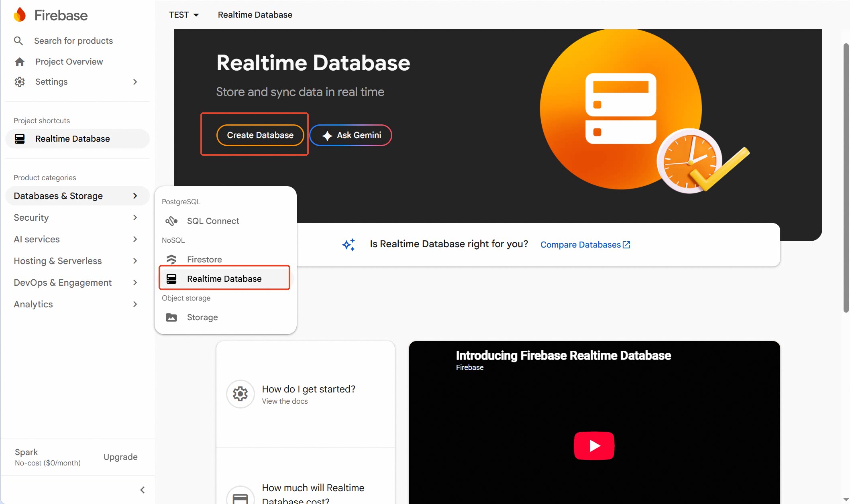Click the Realtime Database breadcrumb title

tap(255, 15)
